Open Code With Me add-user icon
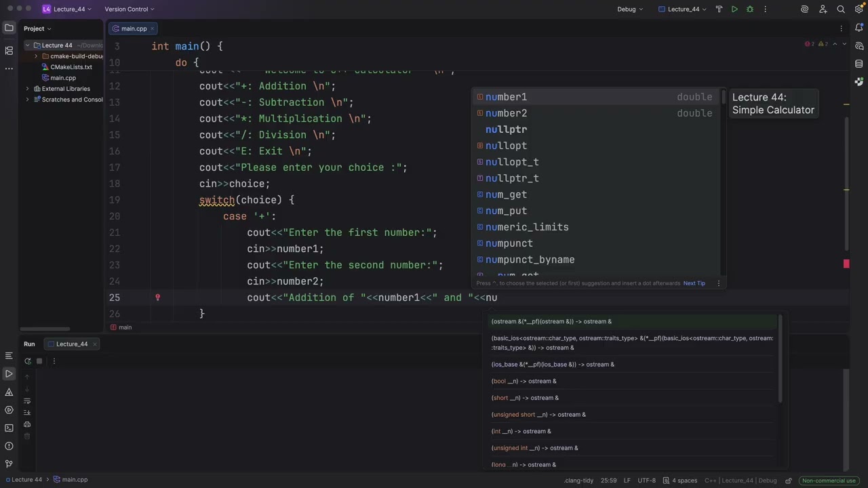Viewport: 868px width, 488px height. point(823,9)
